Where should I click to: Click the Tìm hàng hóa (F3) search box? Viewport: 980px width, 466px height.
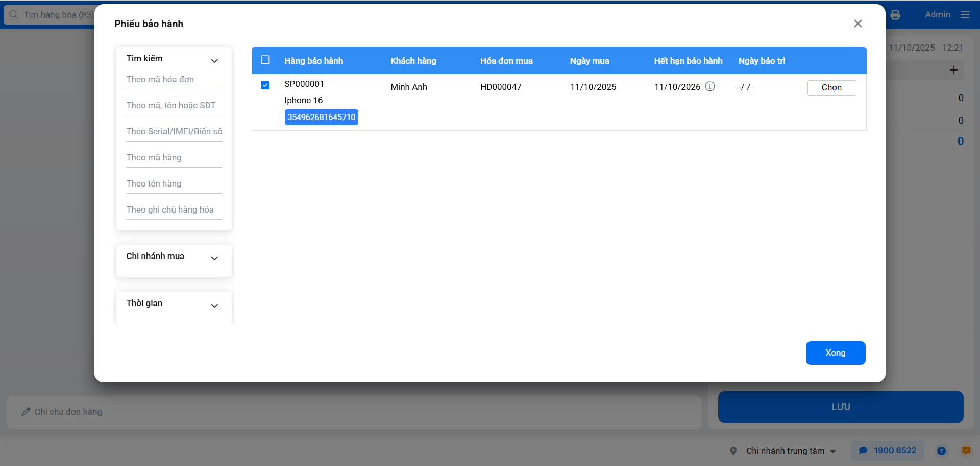(x=50, y=15)
